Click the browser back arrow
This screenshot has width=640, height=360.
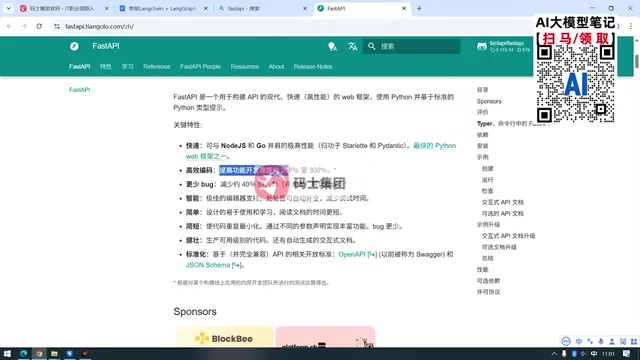[9, 26]
